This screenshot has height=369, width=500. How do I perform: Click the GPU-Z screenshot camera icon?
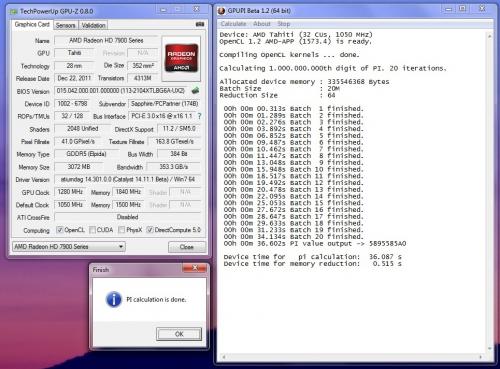(x=200, y=24)
